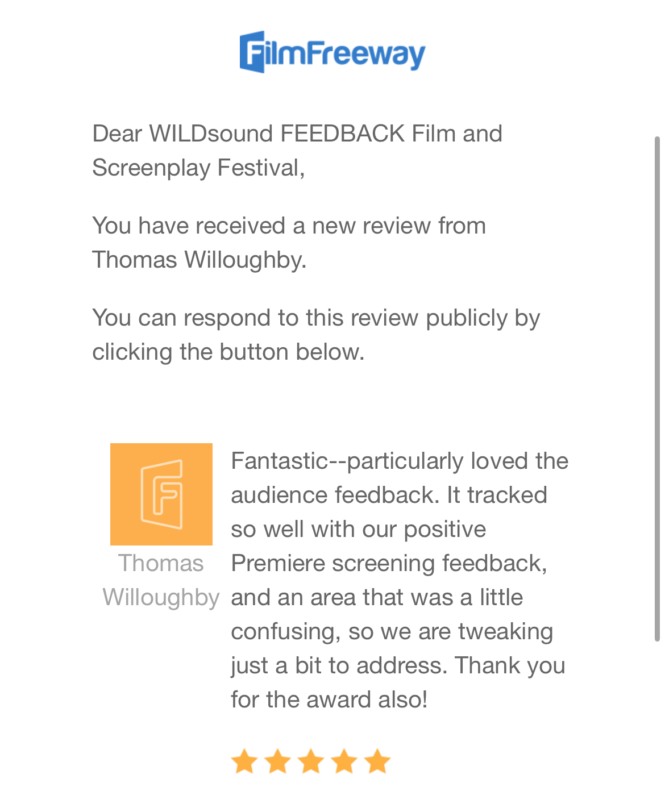The image size is (665, 812).
Task: Select the third (middle) rating star
Action: 311,761
